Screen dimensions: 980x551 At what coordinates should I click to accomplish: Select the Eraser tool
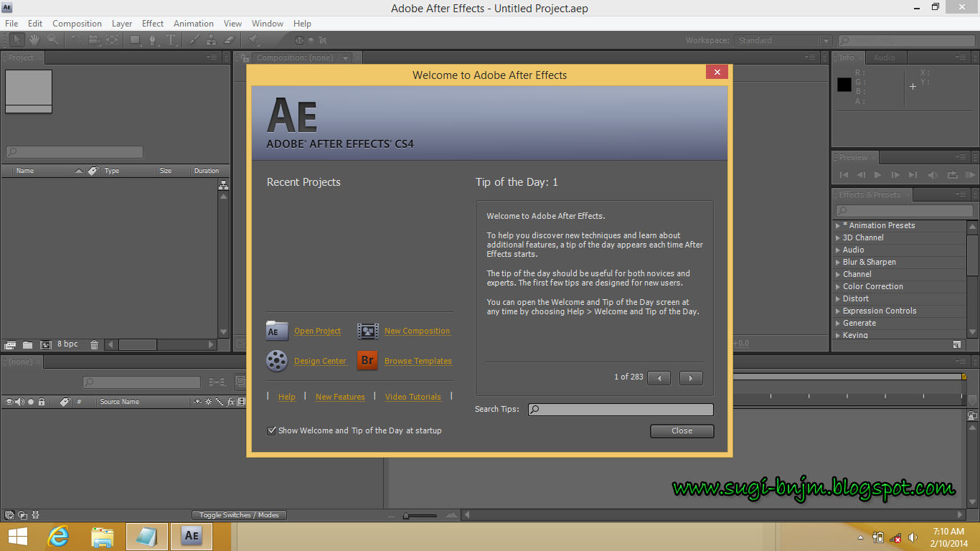230,40
